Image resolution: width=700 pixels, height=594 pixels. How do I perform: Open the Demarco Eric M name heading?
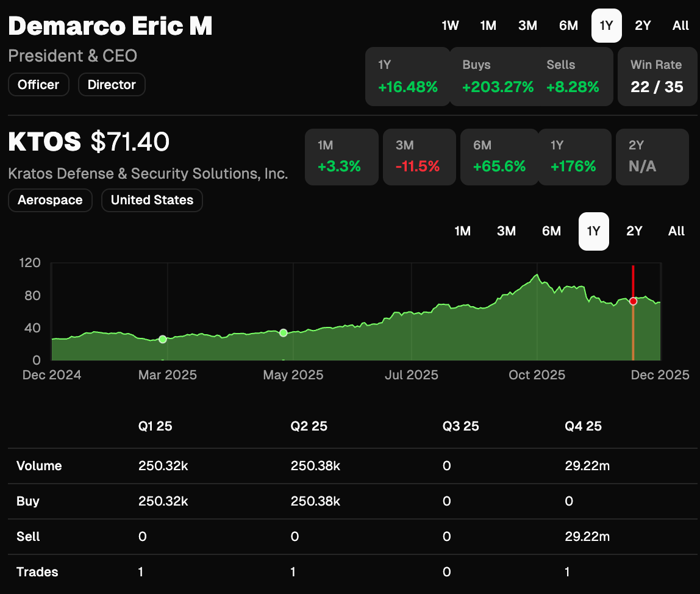click(110, 26)
